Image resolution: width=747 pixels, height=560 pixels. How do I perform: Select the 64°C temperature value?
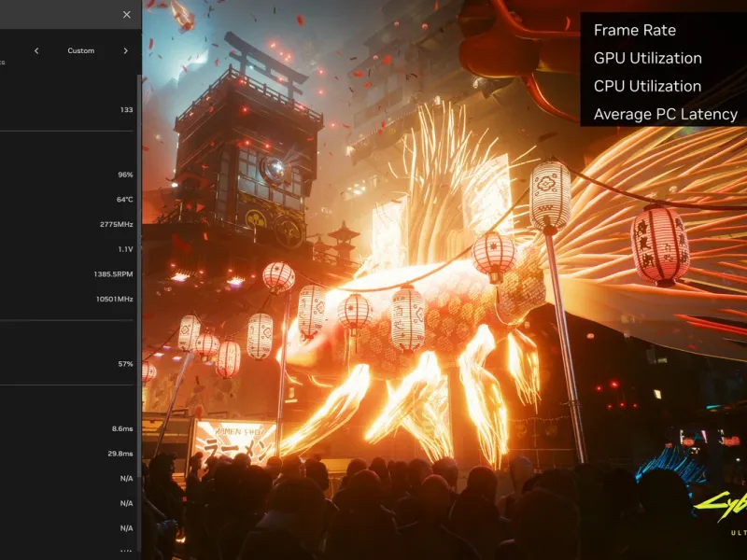point(125,200)
